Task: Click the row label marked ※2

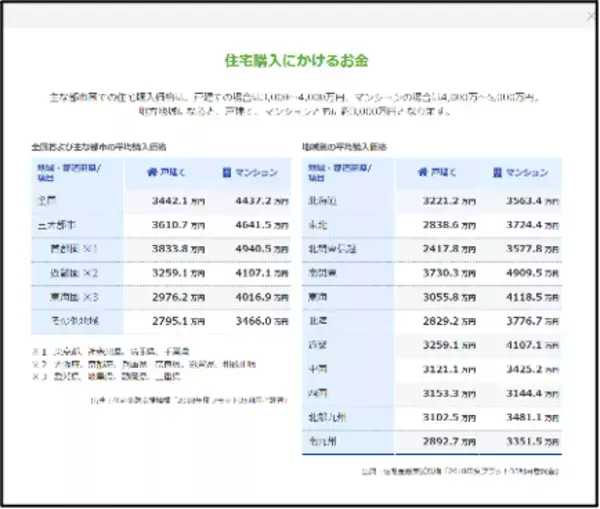Action: (74, 273)
